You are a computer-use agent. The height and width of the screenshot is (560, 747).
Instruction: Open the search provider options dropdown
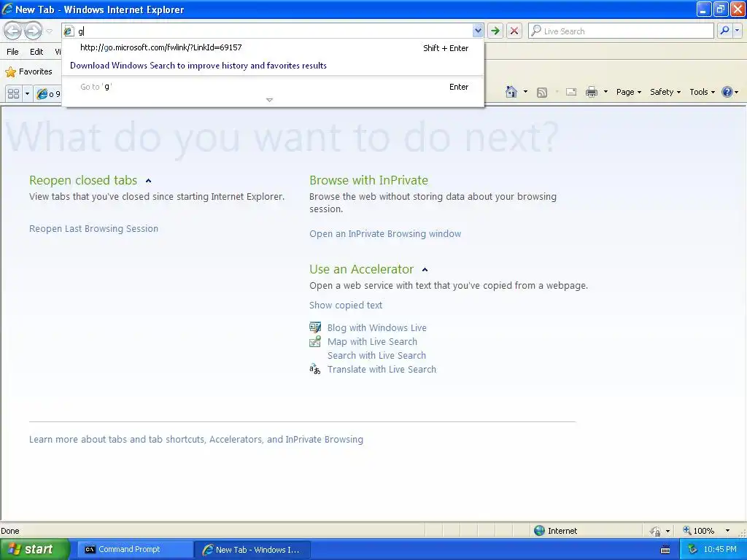738,31
